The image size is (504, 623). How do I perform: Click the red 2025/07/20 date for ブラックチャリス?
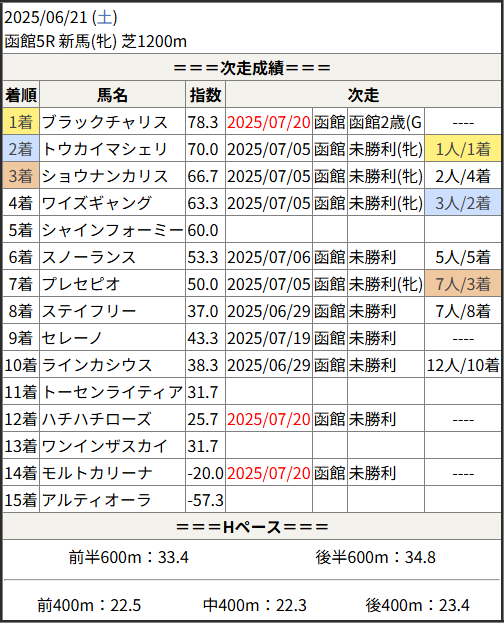tap(269, 122)
